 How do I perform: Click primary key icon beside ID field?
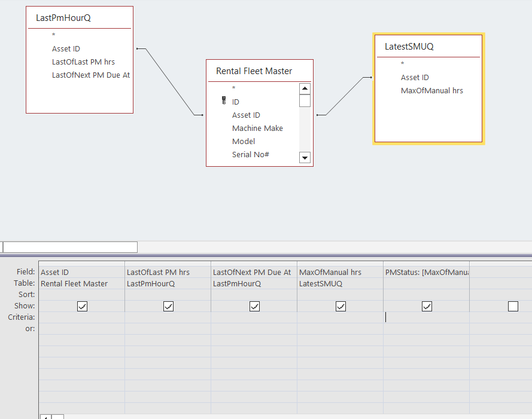pyautogui.click(x=224, y=100)
